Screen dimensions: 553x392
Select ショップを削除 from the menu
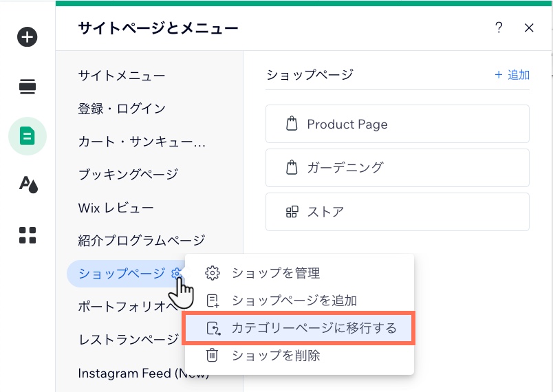[x=276, y=356]
